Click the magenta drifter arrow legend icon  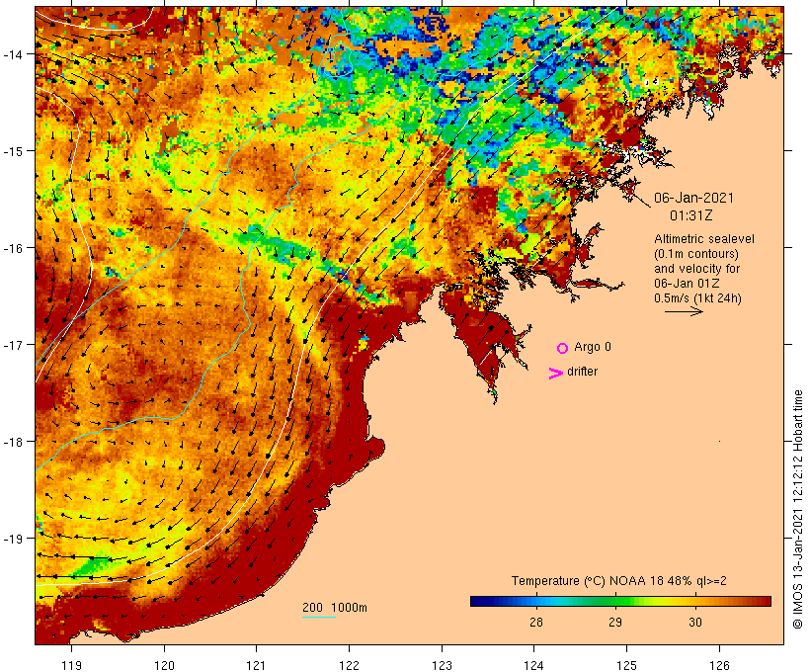click(555, 373)
